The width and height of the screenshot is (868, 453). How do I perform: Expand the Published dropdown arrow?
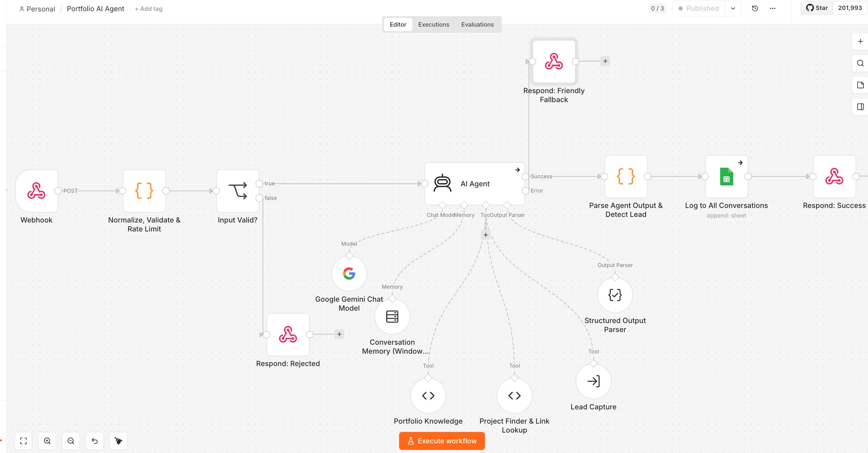pos(733,8)
